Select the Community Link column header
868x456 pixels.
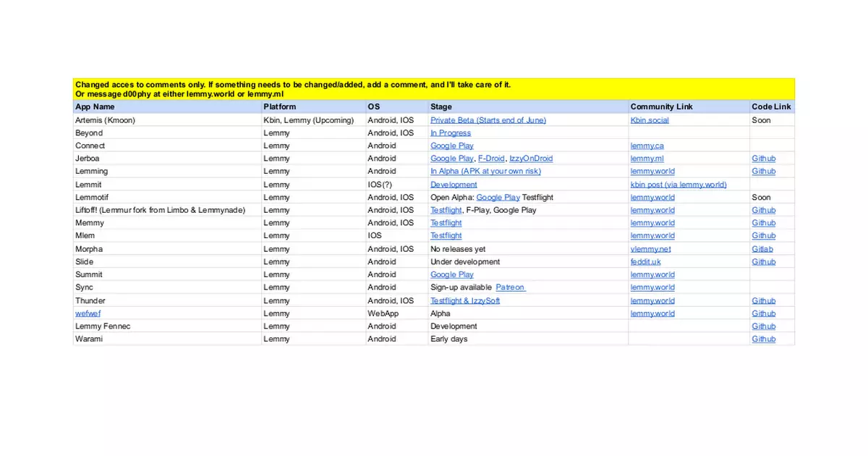tap(689, 106)
